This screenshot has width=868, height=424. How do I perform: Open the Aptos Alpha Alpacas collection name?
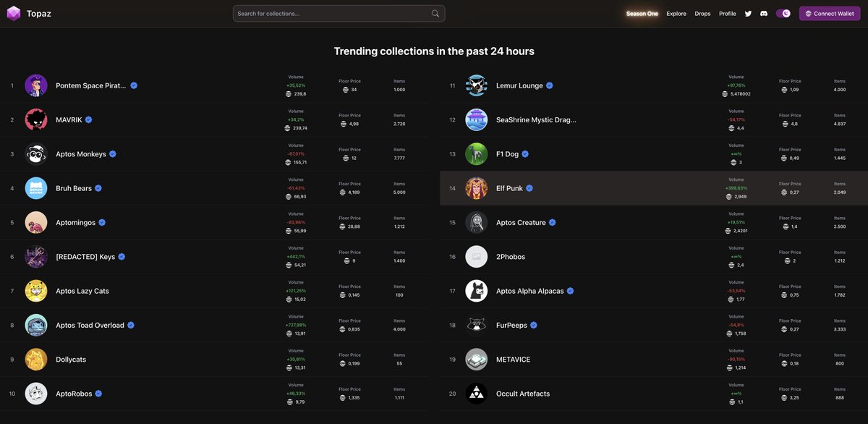click(530, 291)
